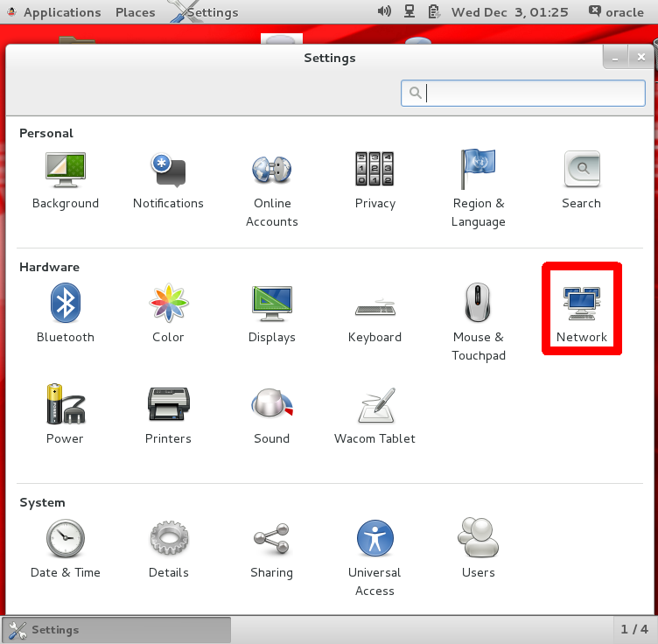Open Displays settings
658x644 pixels.
(272, 314)
